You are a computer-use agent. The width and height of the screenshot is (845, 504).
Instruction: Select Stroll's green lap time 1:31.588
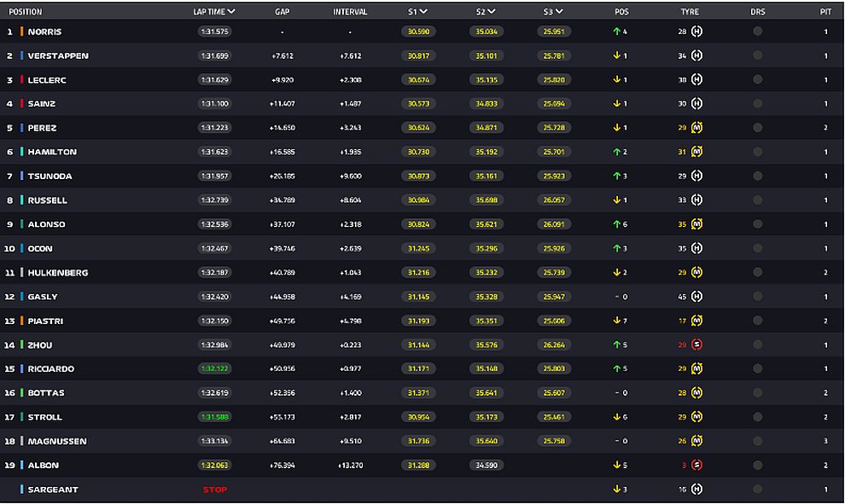pos(215,417)
